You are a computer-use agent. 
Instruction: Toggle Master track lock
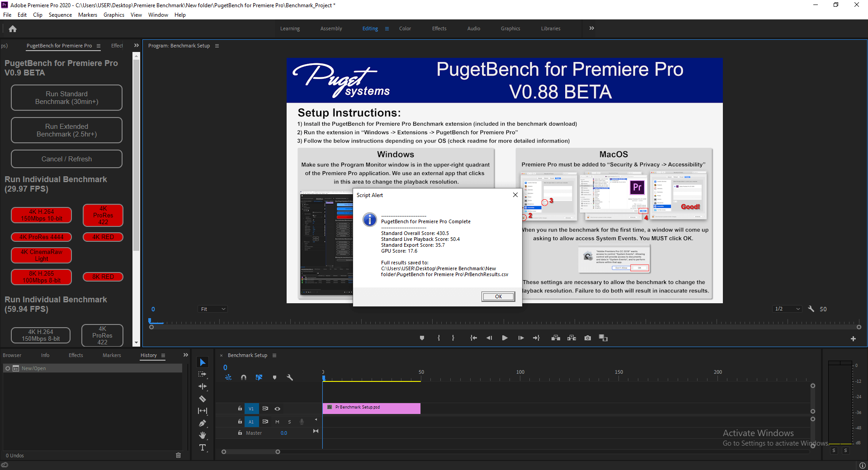click(x=240, y=433)
